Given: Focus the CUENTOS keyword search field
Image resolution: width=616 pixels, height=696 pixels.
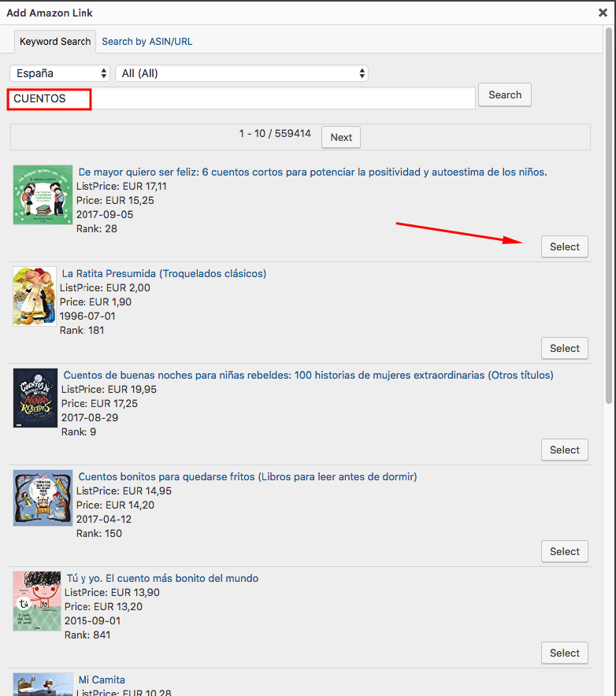Looking at the screenshot, I should click(x=242, y=98).
